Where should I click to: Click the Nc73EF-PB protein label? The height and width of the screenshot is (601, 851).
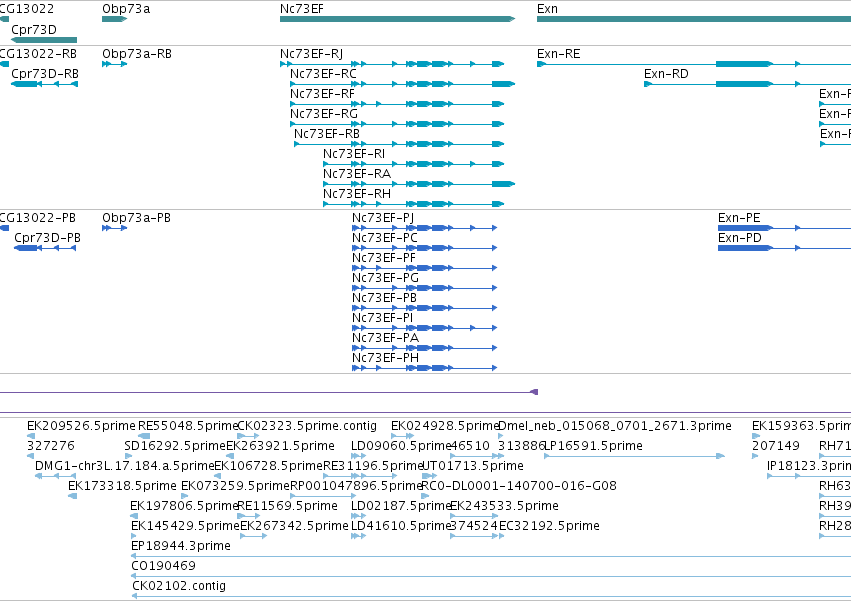(x=384, y=298)
